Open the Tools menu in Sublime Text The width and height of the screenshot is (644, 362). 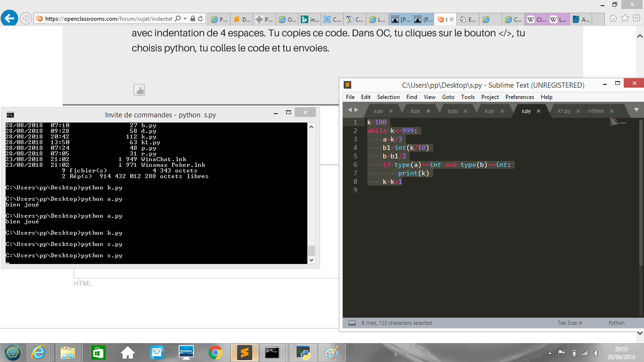click(468, 97)
